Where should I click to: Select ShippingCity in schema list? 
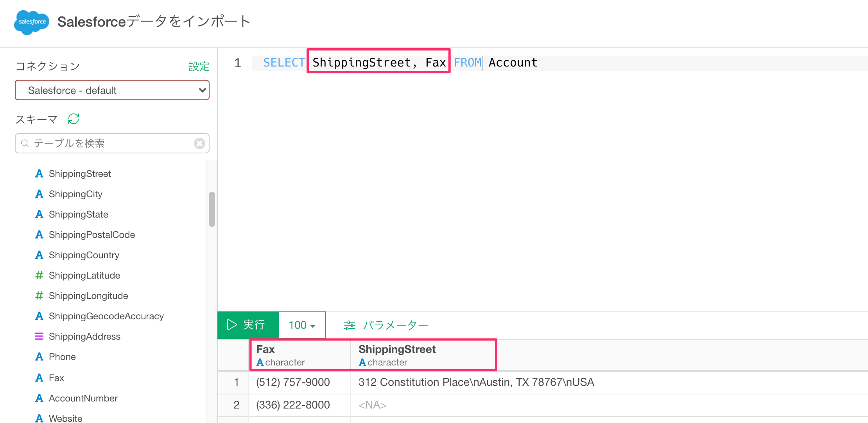[x=75, y=194]
